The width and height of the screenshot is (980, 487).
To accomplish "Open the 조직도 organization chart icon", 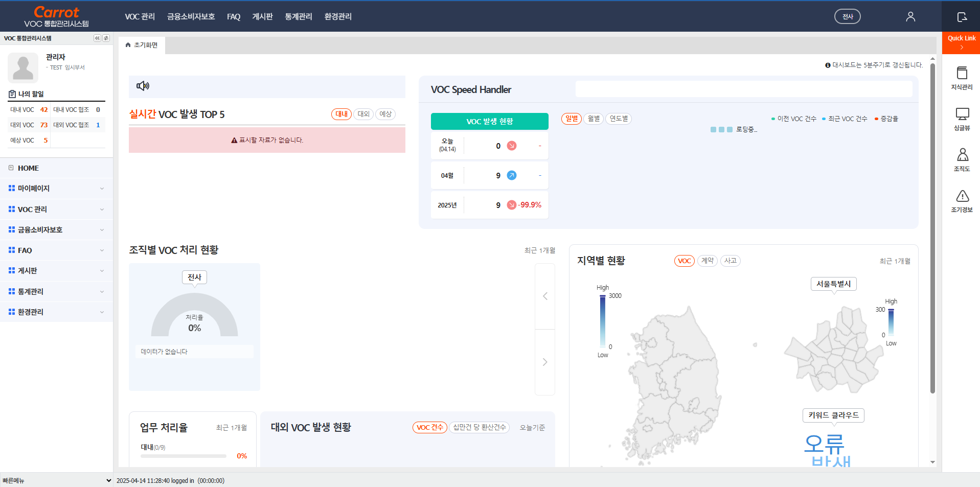I will tap(962, 159).
